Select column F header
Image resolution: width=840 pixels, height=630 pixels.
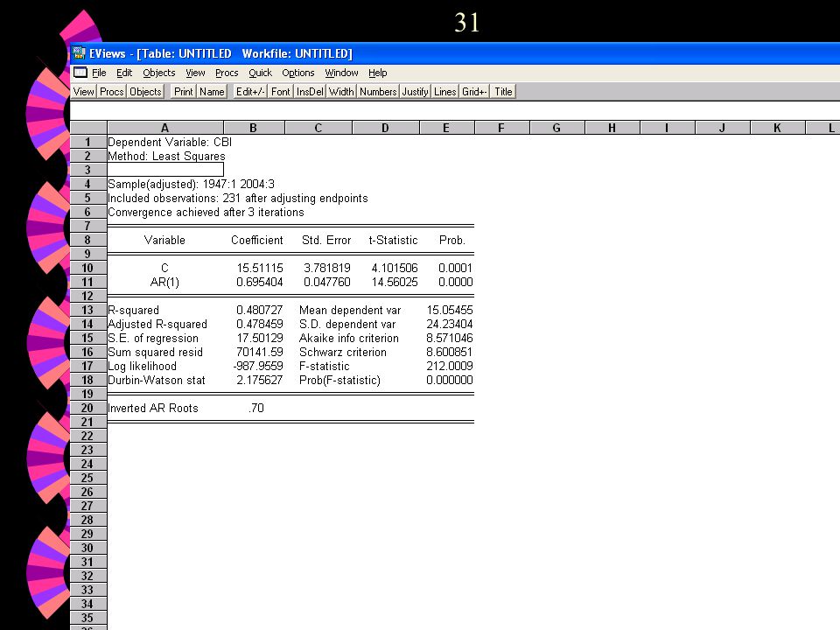tap(501, 128)
